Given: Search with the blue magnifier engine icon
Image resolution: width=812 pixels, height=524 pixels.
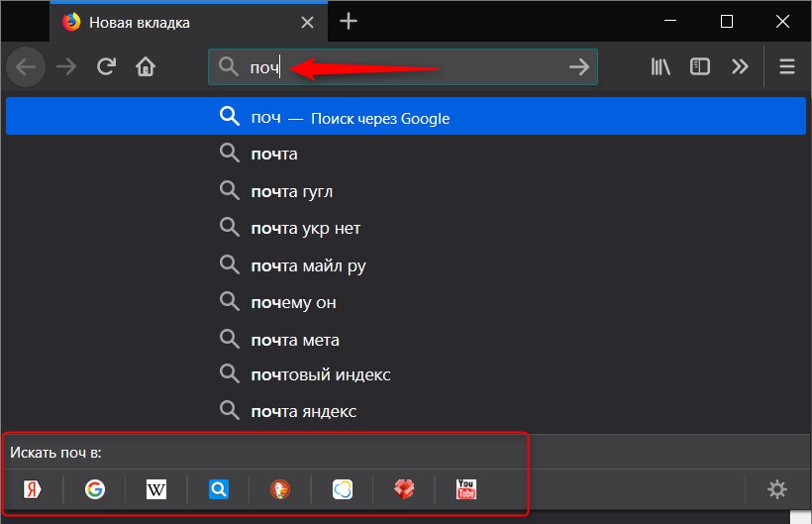Looking at the screenshot, I should coord(219,489).
